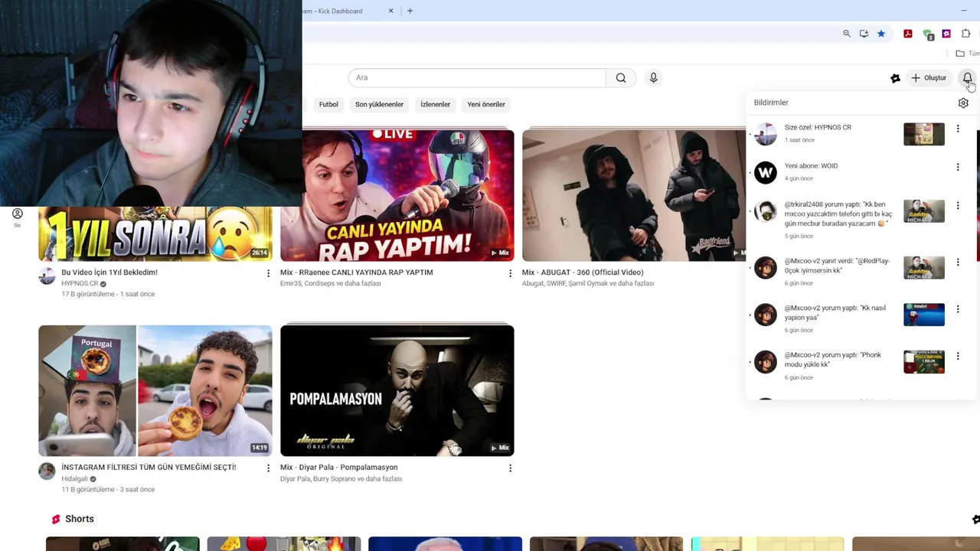Click the black badge icon beside Oluştur
This screenshot has height=551, width=980.
[895, 78]
